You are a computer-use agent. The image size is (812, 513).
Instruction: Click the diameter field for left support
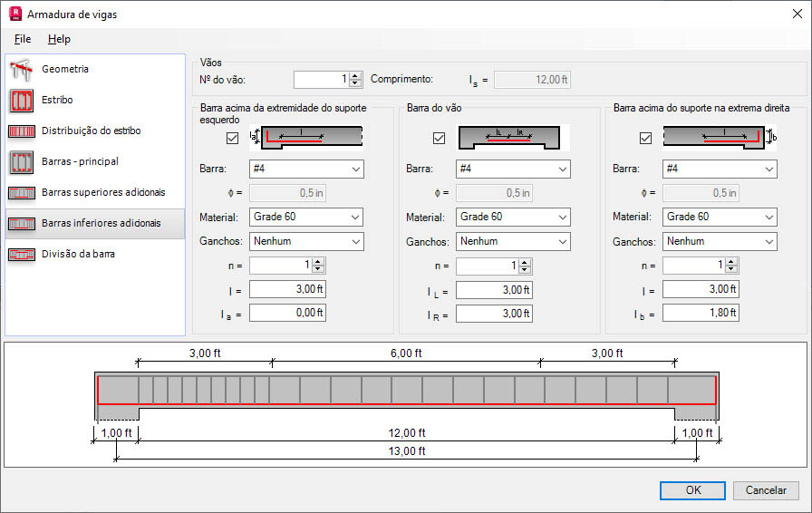click(287, 193)
